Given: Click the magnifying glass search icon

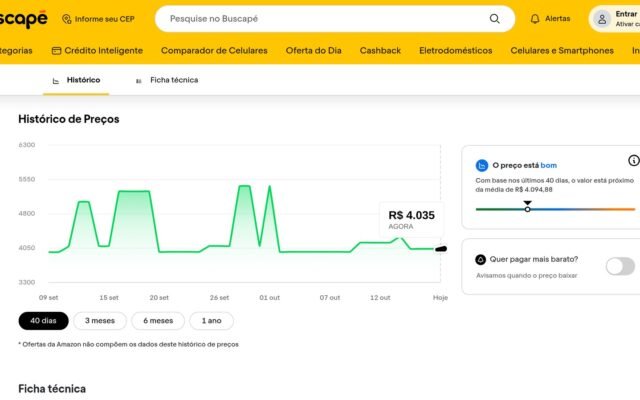Looking at the screenshot, I should 494,19.
